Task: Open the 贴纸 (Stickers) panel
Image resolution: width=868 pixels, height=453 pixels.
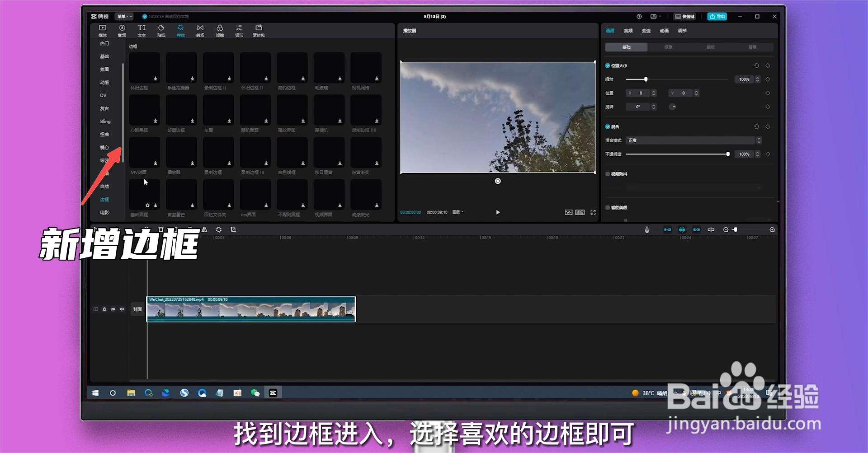Action: (x=161, y=30)
